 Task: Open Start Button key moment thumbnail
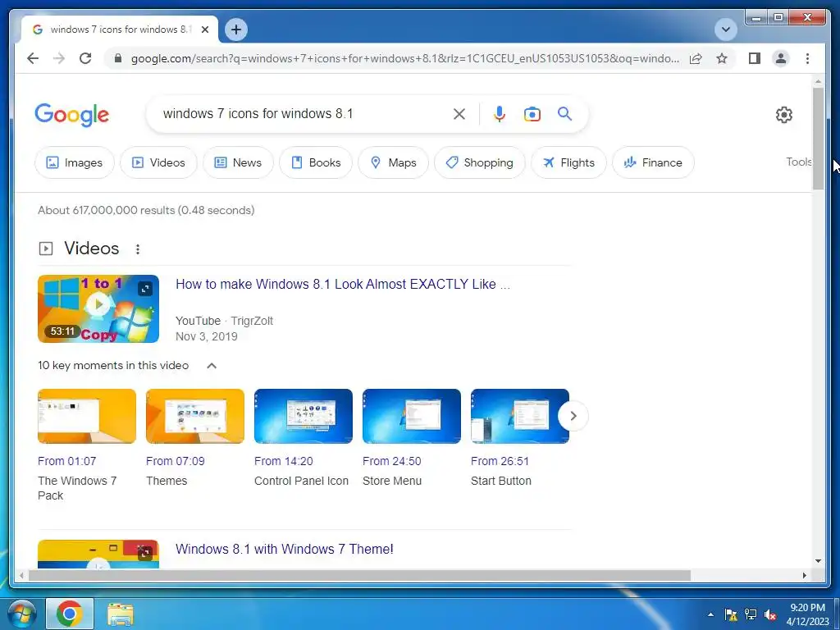pos(519,416)
